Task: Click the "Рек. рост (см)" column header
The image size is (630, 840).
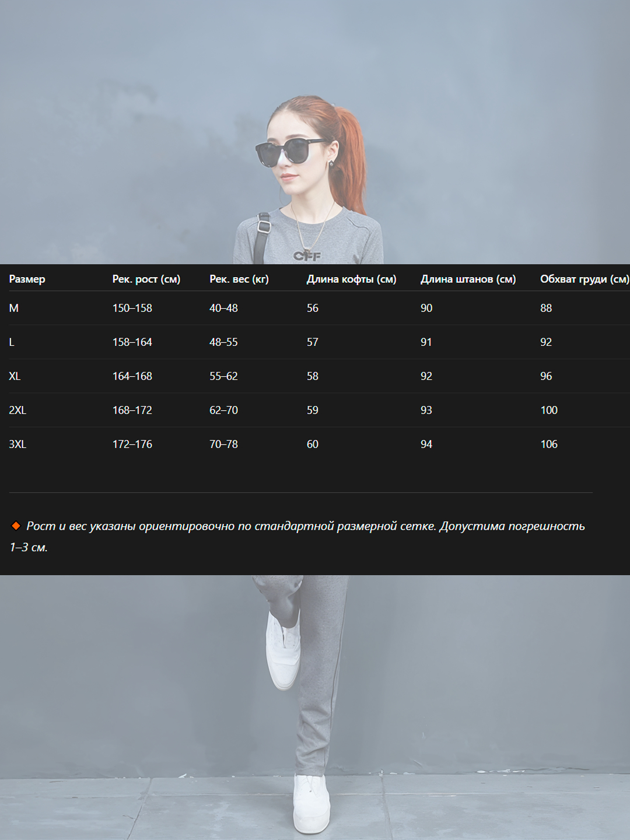Action: (146, 279)
